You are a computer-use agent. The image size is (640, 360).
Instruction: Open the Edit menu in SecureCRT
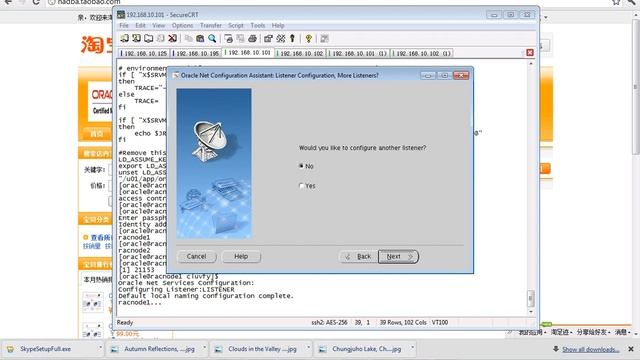coord(140,25)
